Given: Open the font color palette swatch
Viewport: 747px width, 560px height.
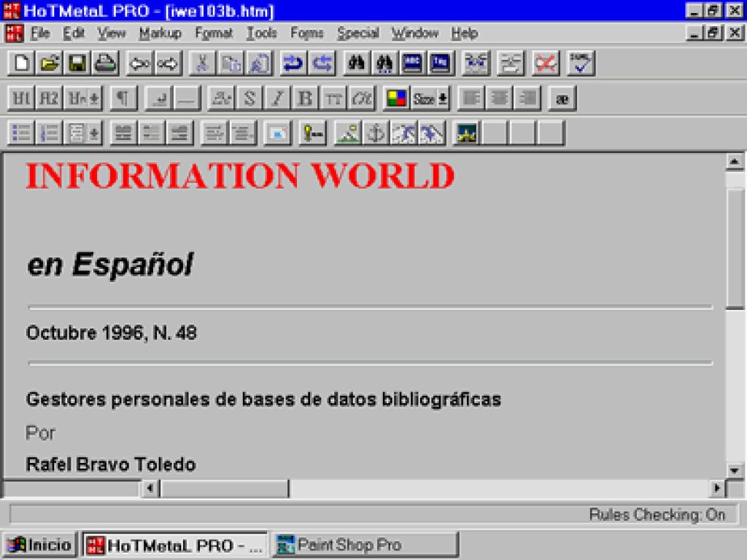Looking at the screenshot, I should (396, 98).
